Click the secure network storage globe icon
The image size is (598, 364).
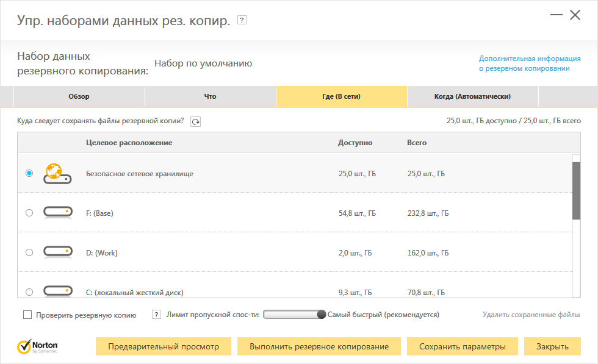58,173
